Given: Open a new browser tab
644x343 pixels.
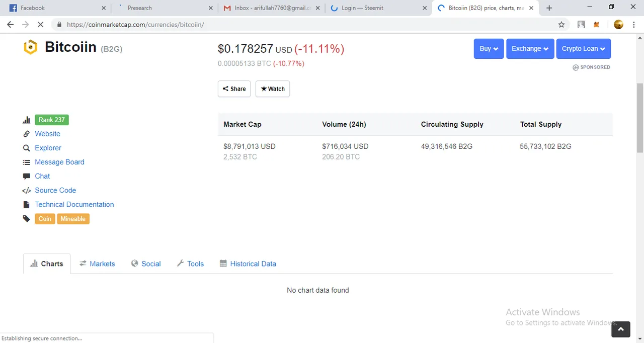Looking at the screenshot, I should [549, 8].
